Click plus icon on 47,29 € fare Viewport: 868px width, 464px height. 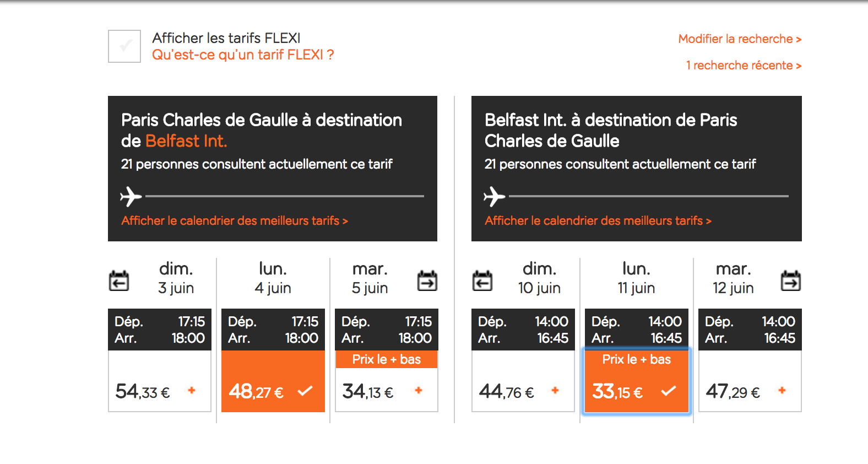[782, 391]
